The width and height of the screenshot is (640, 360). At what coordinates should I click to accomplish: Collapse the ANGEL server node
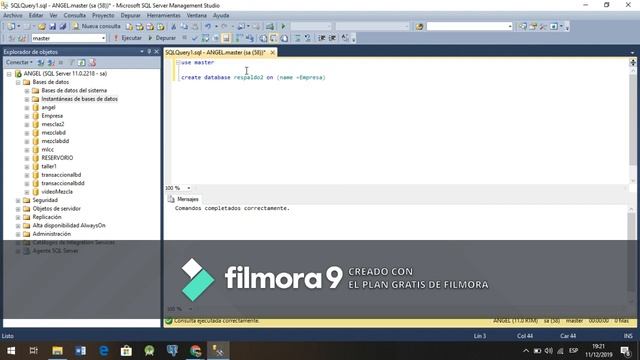coord(9,74)
